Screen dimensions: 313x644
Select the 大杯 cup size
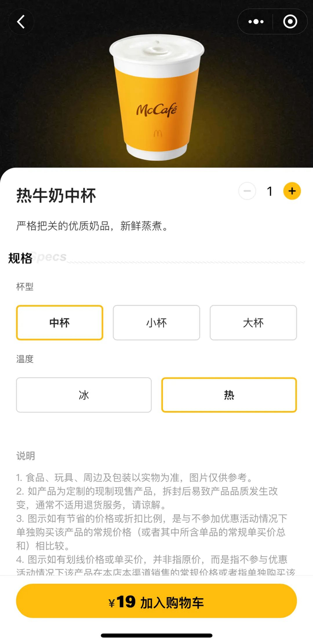(x=253, y=323)
